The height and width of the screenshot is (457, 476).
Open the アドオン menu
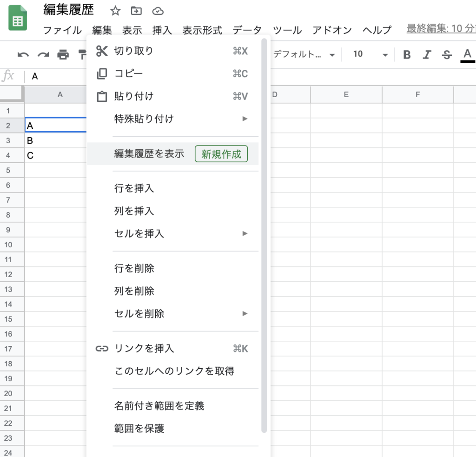pyautogui.click(x=332, y=30)
